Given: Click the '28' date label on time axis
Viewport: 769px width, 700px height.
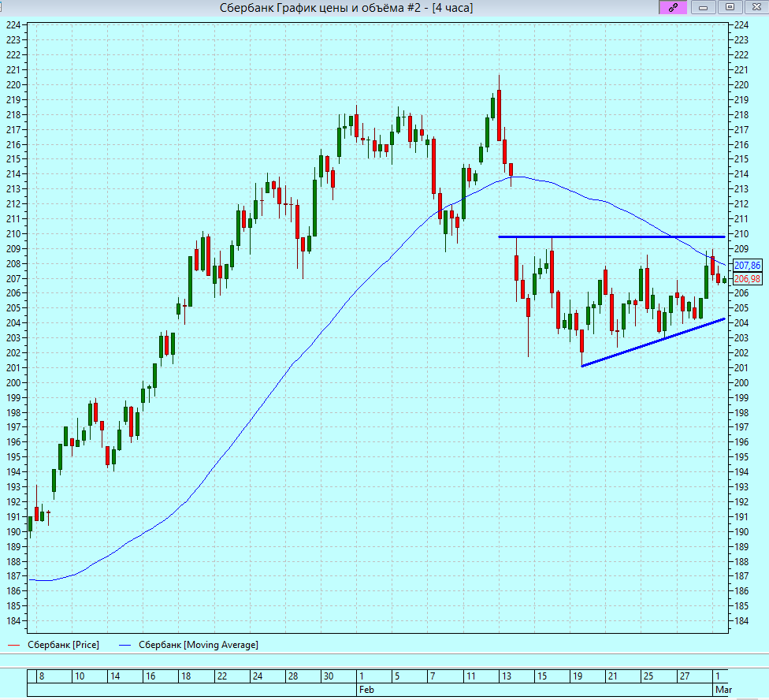Looking at the screenshot, I should point(293,676).
